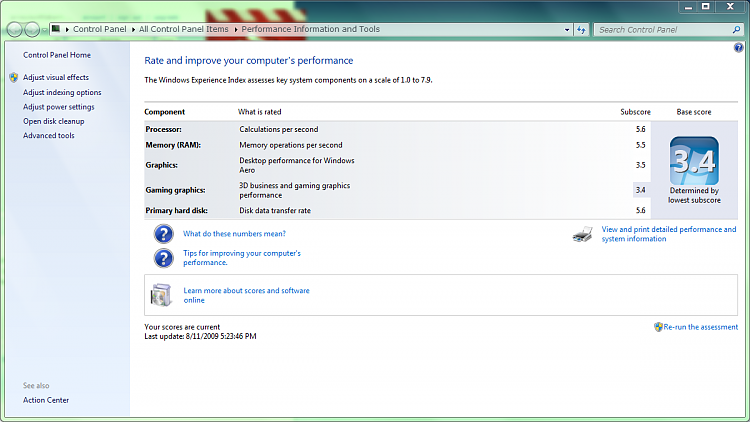Open 'What do these numbers mean?' link
The image size is (750, 422).
click(234, 233)
